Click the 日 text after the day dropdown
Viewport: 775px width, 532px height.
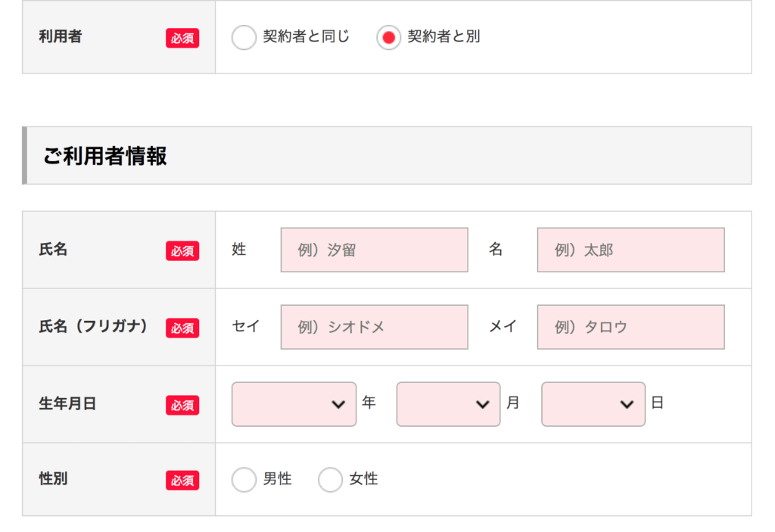tap(658, 403)
